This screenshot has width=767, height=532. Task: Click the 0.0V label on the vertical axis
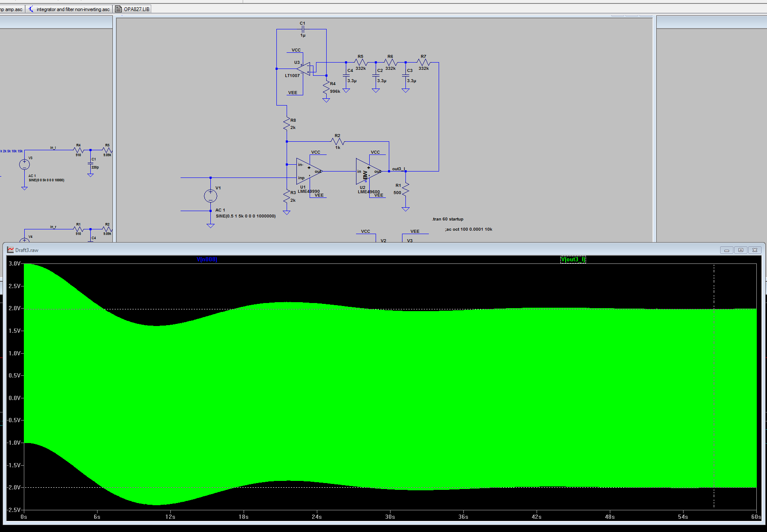tap(14, 398)
